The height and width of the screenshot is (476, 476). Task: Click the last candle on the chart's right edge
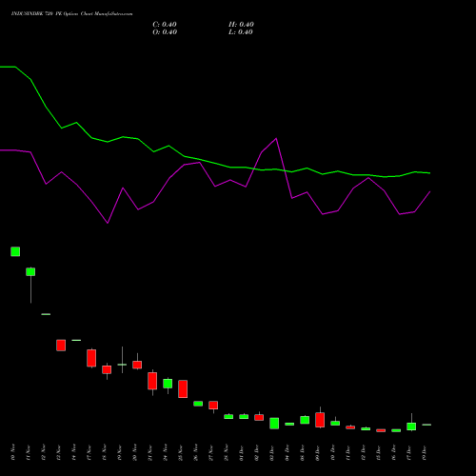point(426,425)
